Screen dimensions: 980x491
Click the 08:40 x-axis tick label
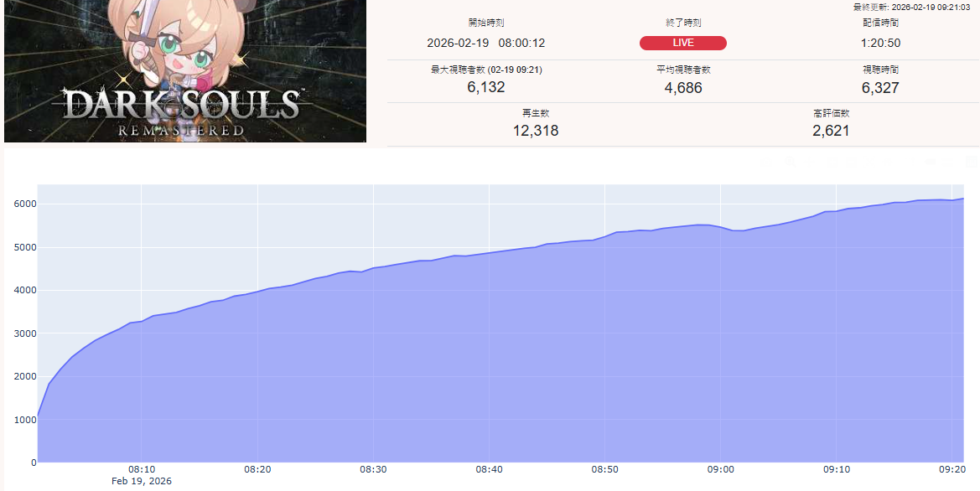point(489,469)
